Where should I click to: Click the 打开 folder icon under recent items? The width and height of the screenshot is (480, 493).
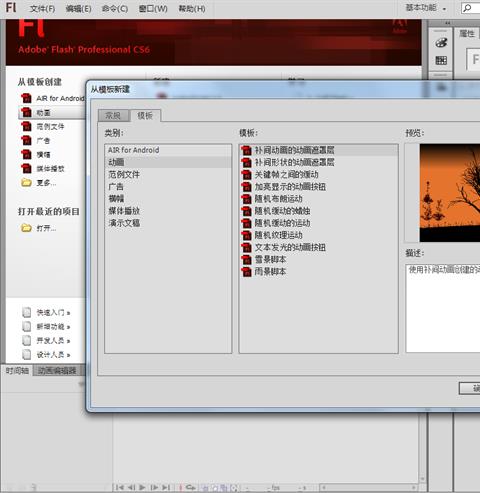[x=26, y=228]
